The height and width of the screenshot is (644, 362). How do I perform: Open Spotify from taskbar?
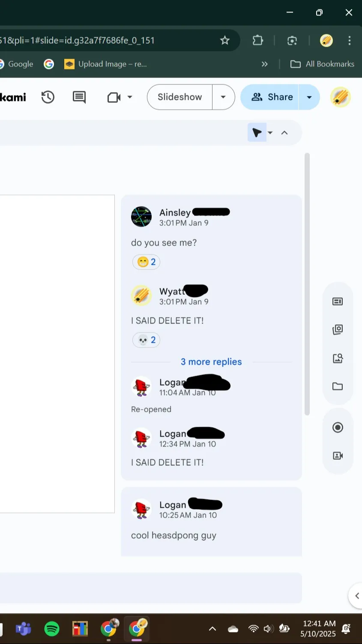point(52,629)
